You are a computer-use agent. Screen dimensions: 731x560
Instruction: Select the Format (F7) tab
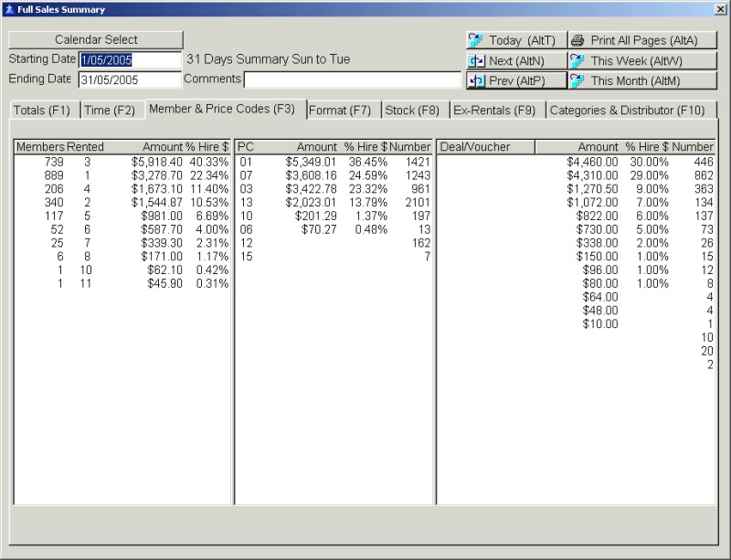[340, 111]
